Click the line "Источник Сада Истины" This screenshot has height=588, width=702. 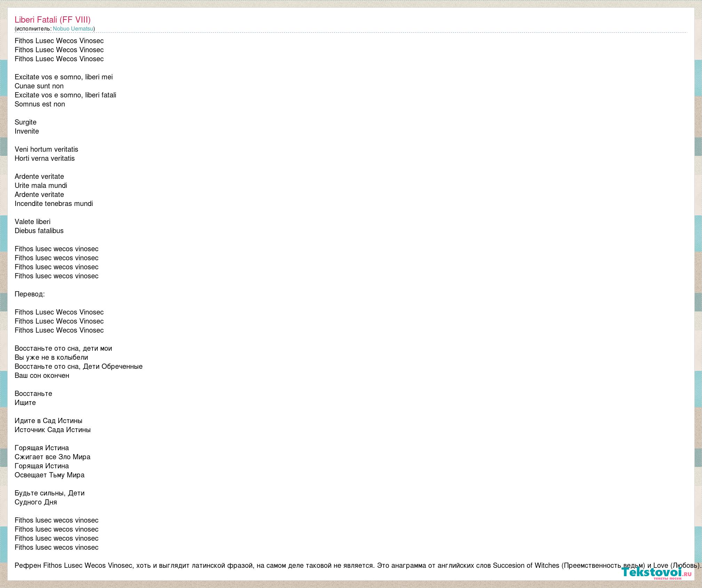pyautogui.click(x=53, y=430)
